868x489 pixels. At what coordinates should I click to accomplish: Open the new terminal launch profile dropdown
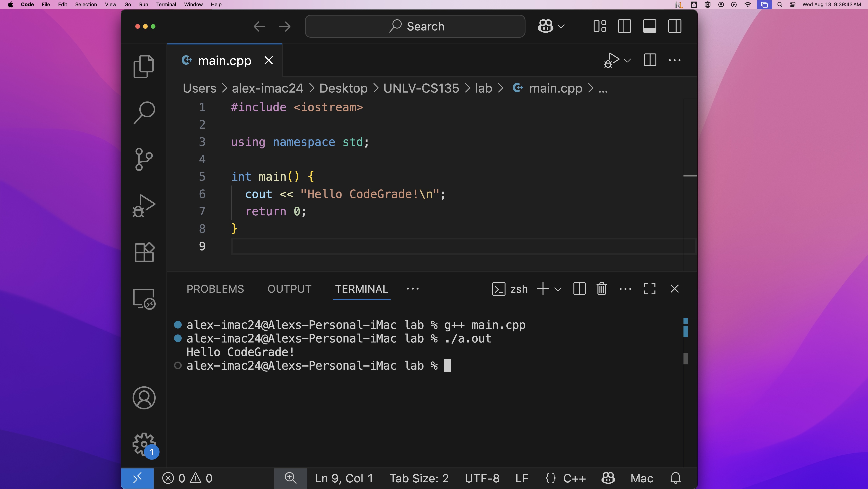(558, 289)
